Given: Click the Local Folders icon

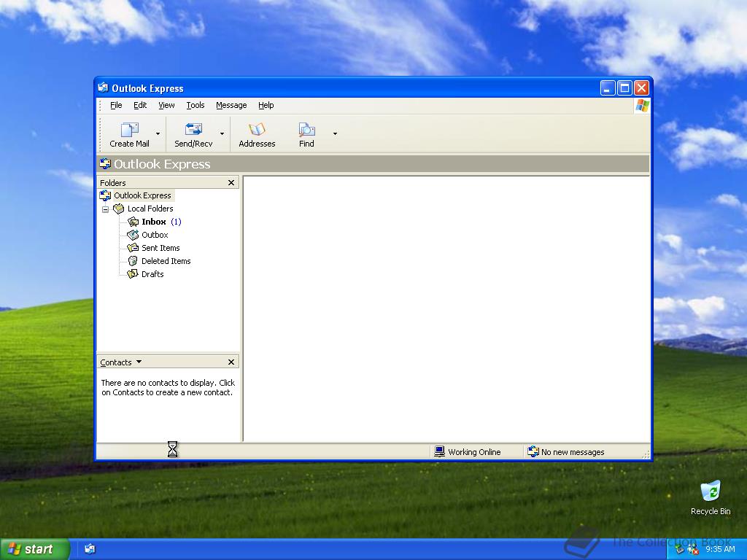Looking at the screenshot, I should (119, 209).
